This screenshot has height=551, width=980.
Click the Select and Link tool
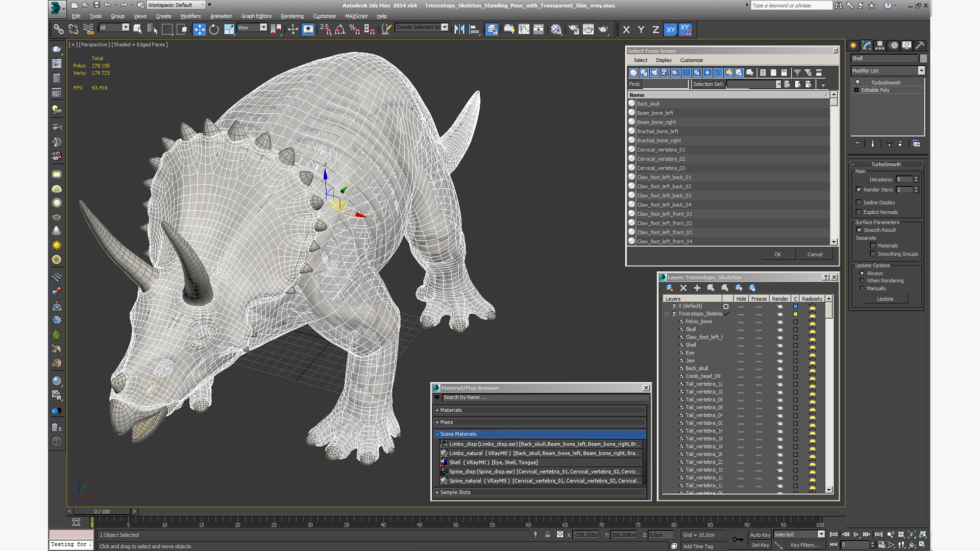59,30
